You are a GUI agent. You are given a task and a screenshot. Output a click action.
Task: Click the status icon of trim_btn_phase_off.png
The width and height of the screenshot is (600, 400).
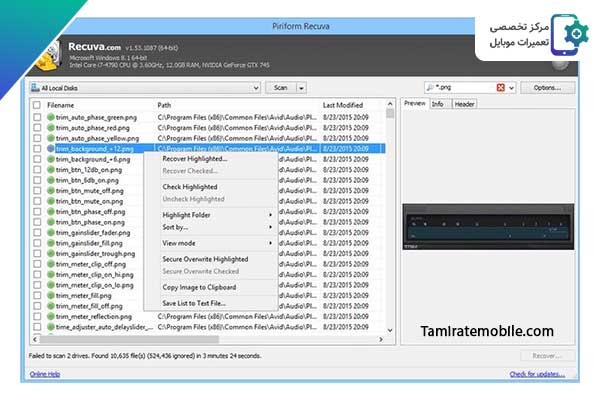point(51,212)
